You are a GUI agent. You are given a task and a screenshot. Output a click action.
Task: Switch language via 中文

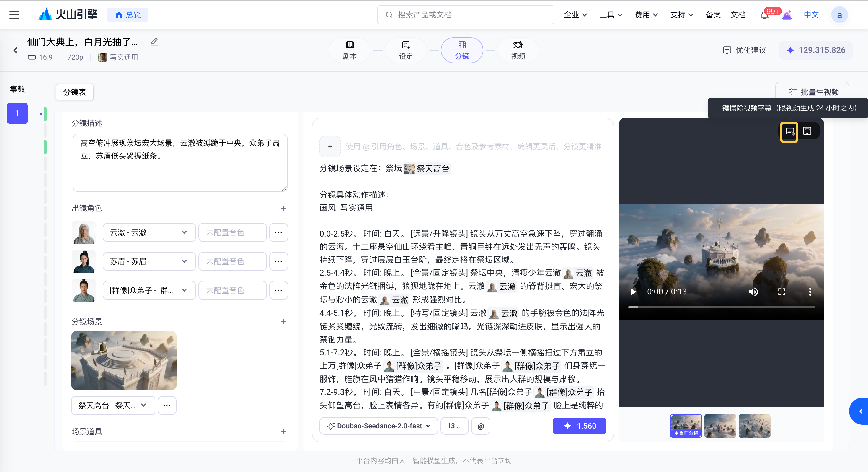(811, 15)
